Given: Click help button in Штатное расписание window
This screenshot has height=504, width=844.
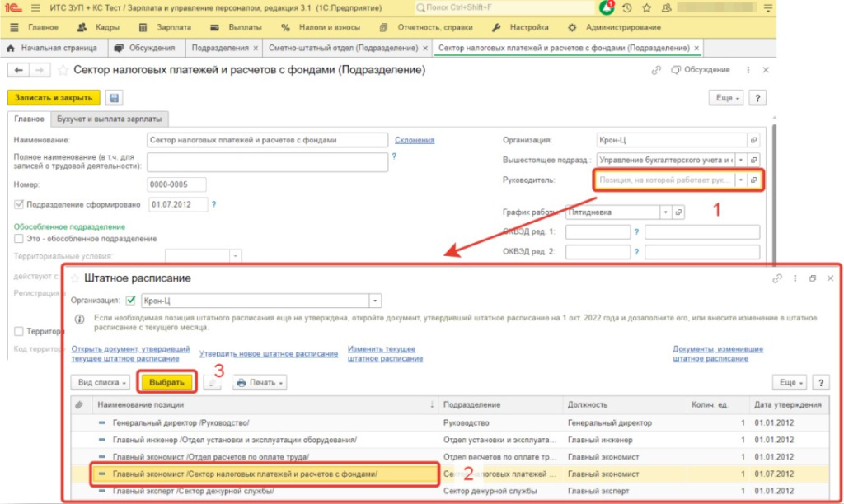Looking at the screenshot, I should (821, 382).
